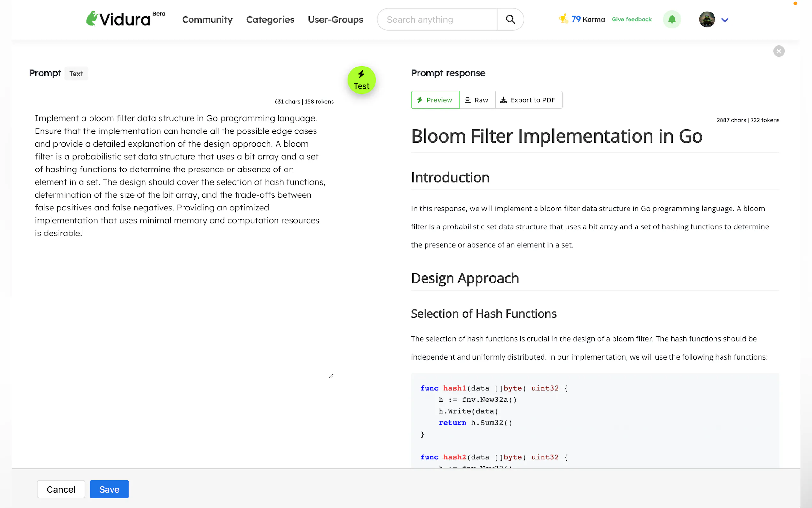This screenshot has height=508, width=812.
Task: Open the Categories menu
Action: tap(270, 20)
